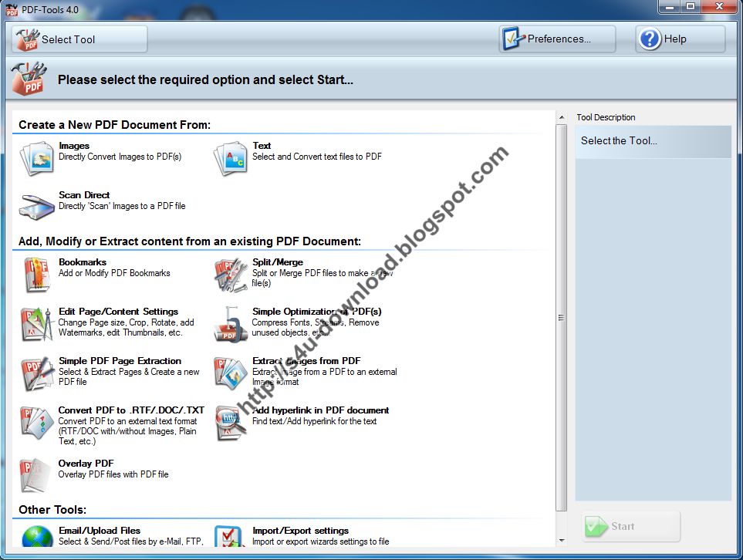This screenshot has width=743, height=560.
Task: Click scrollbar up arrow of tool list
Action: coord(562,117)
